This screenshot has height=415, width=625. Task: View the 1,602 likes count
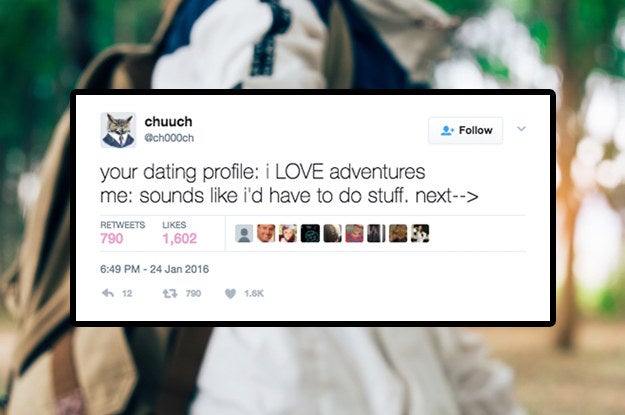click(180, 238)
